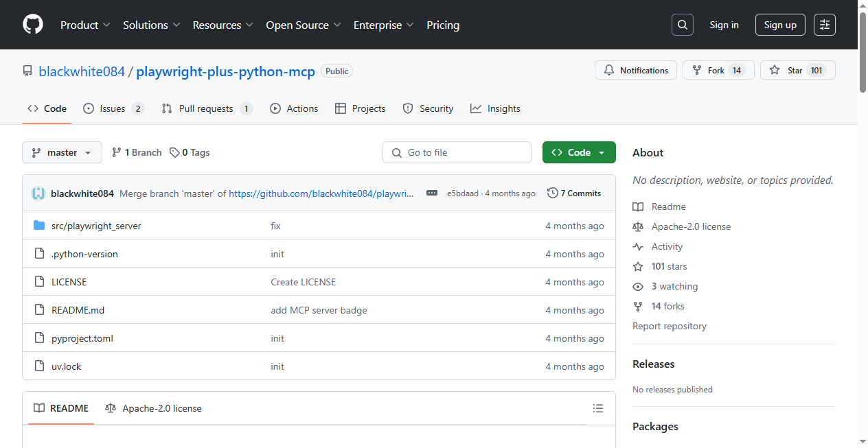Image resolution: width=868 pixels, height=448 pixels.
Task: Open the Solutions dropdown menu
Action: pos(152,25)
